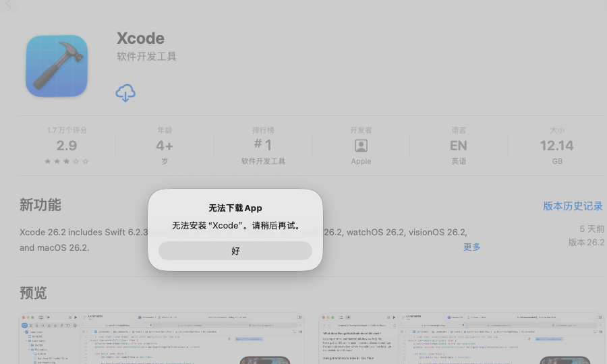Click the Apple developer person icon
This screenshot has width=607, height=364.
(361, 146)
